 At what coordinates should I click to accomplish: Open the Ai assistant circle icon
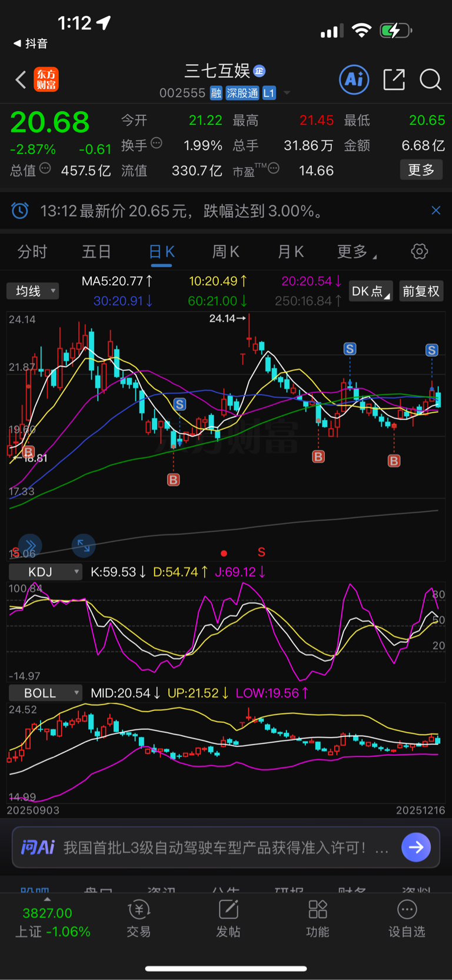click(x=354, y=79)
